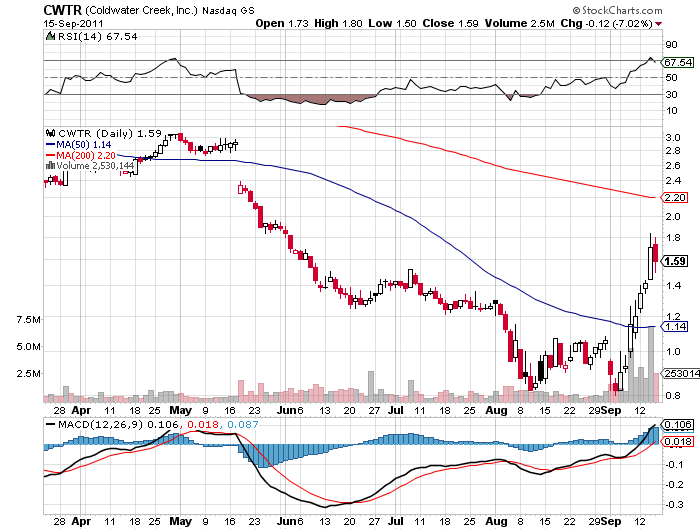
Task: Click the candlestick icon beside CWTR (Daily)
Action: pos(50,134)
